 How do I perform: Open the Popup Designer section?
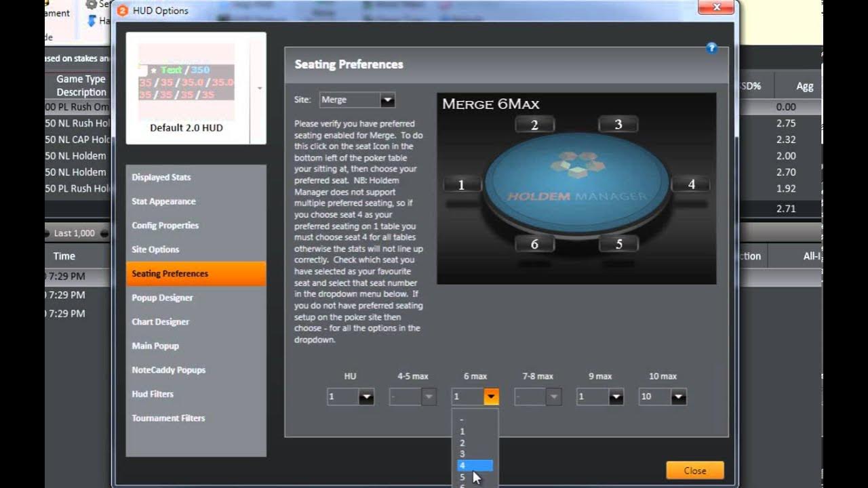coord(196,298)
